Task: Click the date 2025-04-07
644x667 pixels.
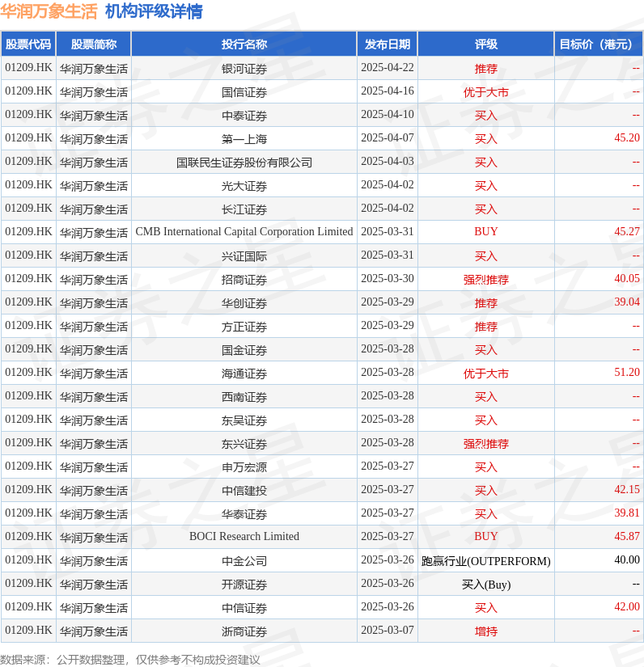Action: 388,137
